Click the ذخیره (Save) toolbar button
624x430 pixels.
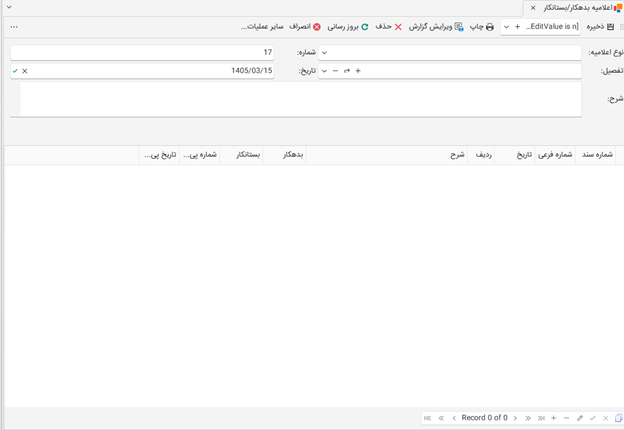point(600,27)
